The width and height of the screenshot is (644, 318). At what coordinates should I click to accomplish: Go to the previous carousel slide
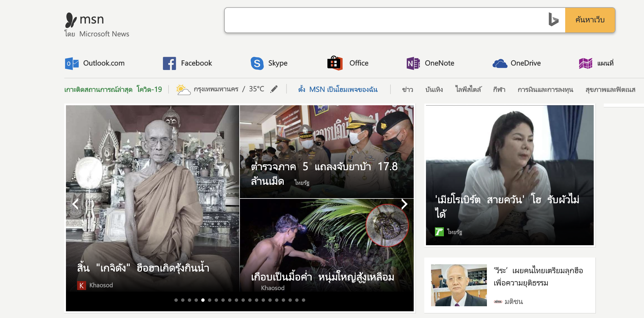click(x=75, y=204)
